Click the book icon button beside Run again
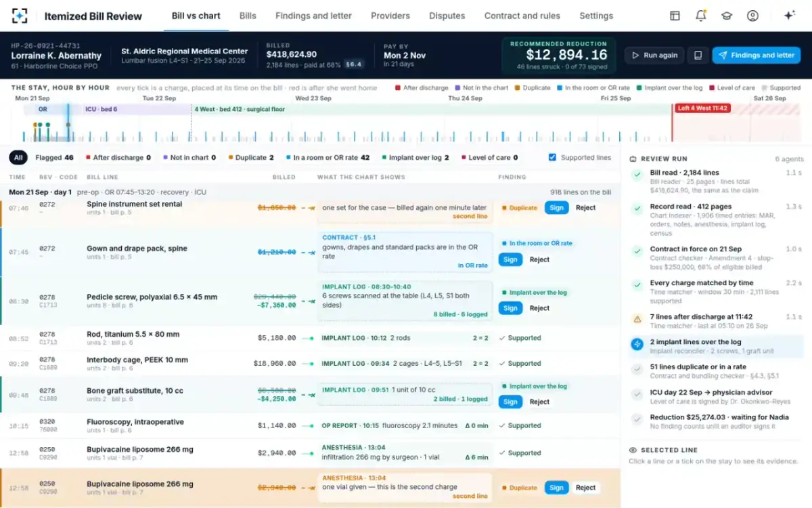Viewport: 812px width, 508px height. click(x=698, y=56)
